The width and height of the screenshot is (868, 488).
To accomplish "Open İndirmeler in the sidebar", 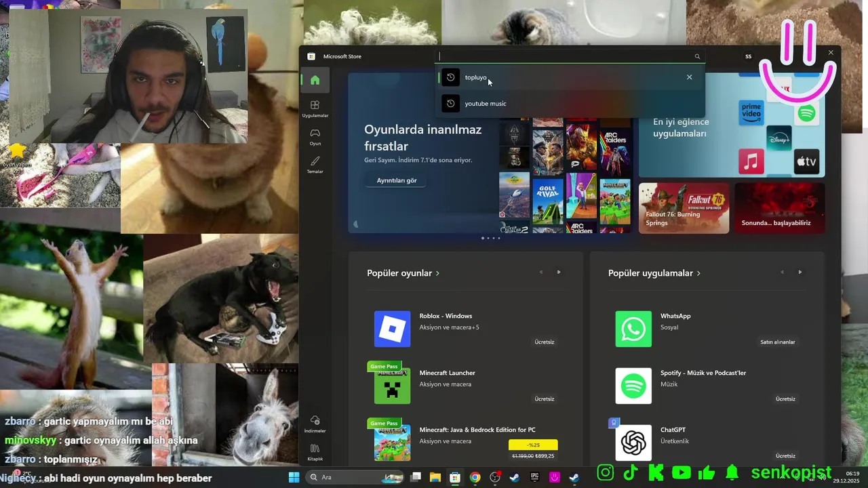I will [x=315, y=424].
